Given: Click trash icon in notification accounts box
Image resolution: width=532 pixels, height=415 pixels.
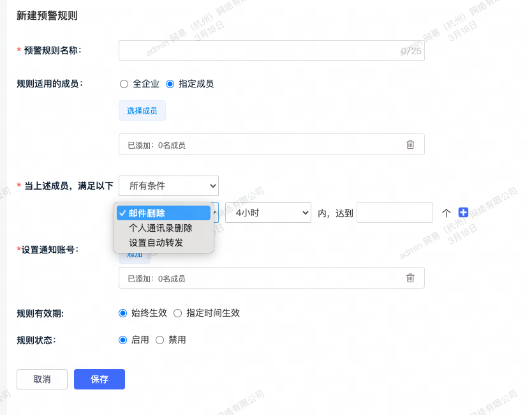Looking at the screenshot, I should [410, 278].
